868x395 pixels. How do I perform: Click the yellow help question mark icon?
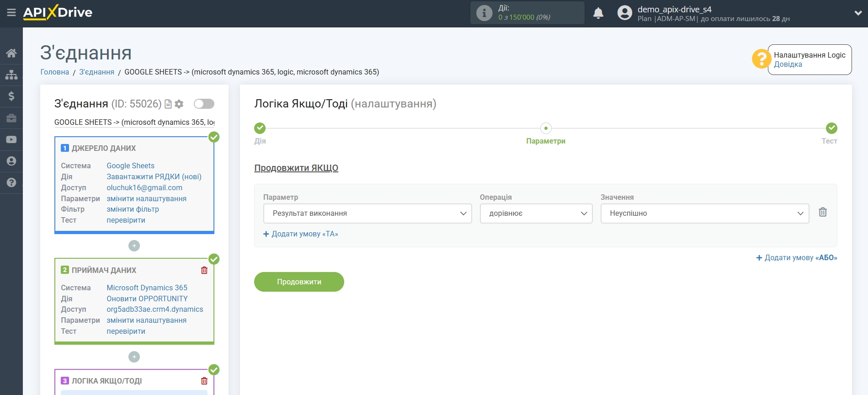[x=761, y=59]
